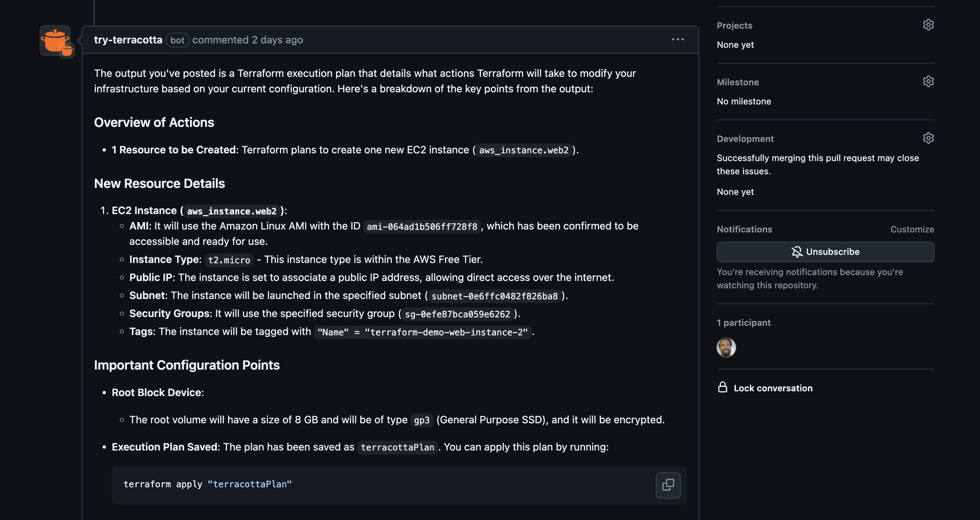
Task: Click the Development section heading
Action: [x=745, y=139]
